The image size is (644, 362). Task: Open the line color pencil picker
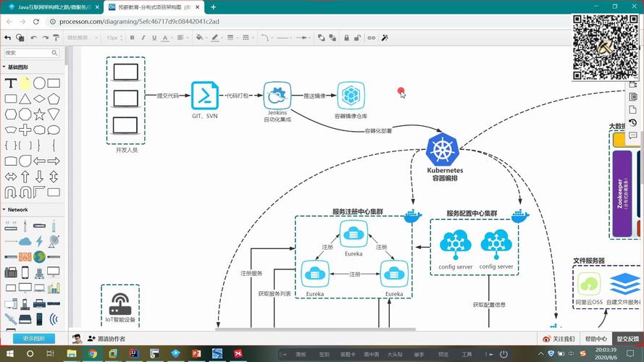tap(215, 38)
